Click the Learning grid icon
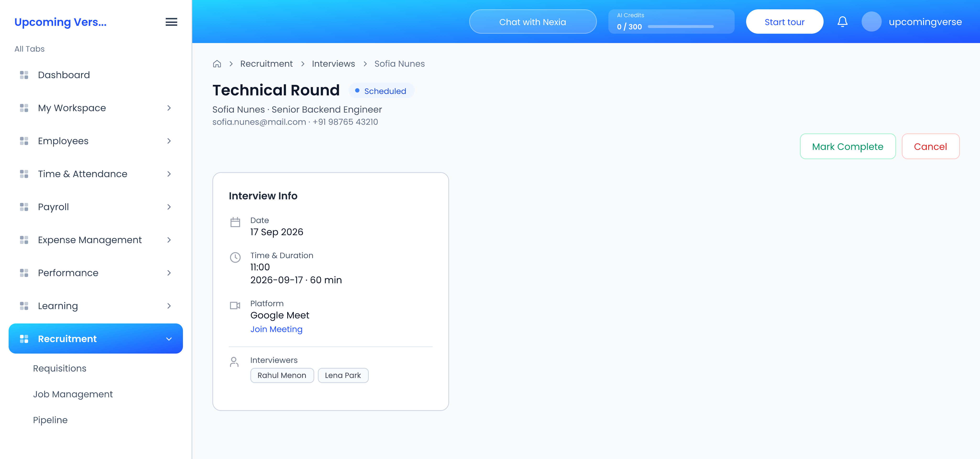The width and height of the screenshot is (980, 459). [x=24, y=306]
